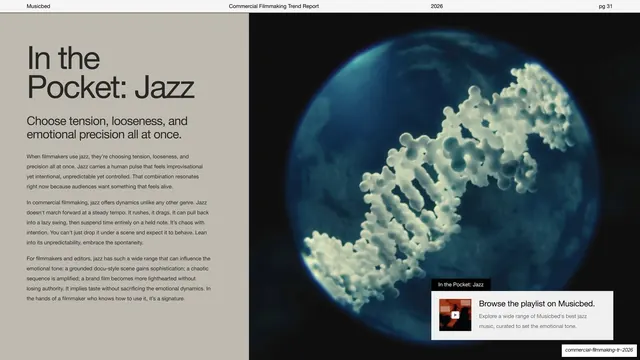Click 'Commercial Filmmaking Trend Report' header title
The height and width of the screenshot is (360, 640).
274,6
